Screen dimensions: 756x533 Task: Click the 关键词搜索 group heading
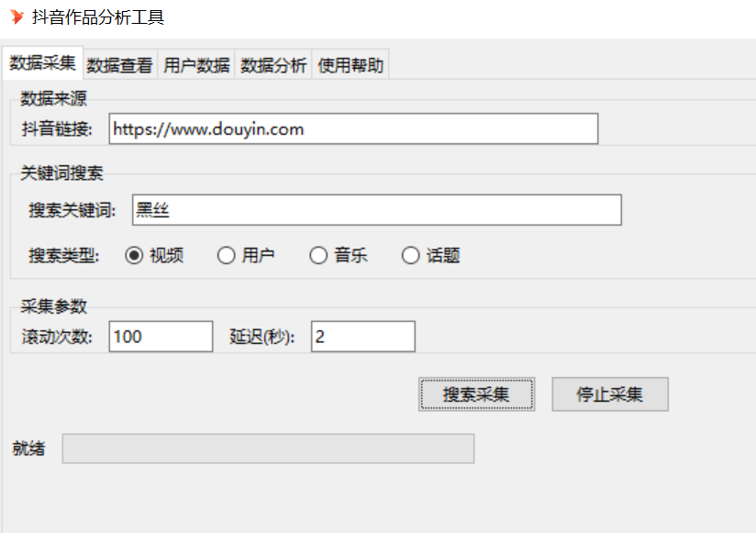click(61, 174)
